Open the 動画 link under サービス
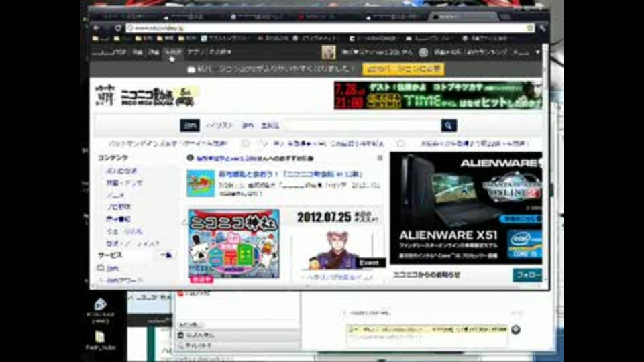Screen dimensions: 644x362 (x=113, y=268)
